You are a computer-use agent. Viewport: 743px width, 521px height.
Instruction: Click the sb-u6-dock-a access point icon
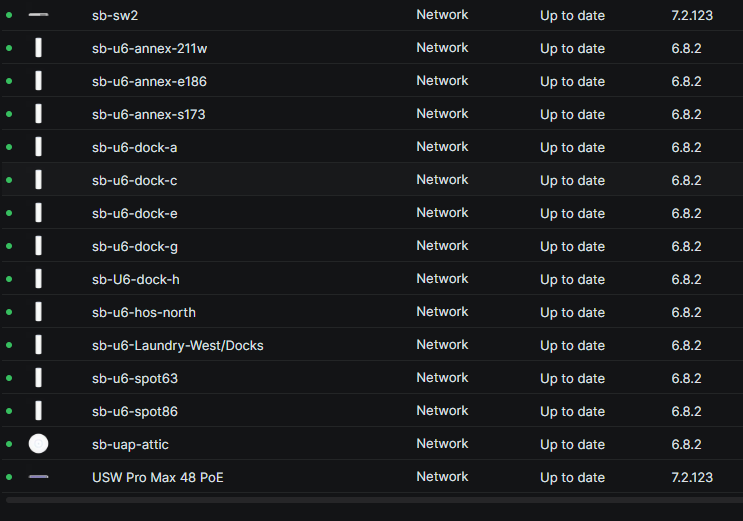click(x=38, y=147)
